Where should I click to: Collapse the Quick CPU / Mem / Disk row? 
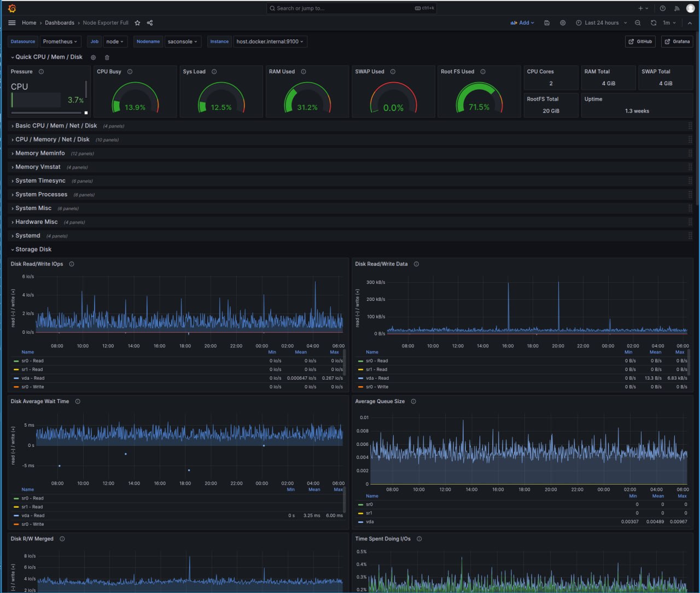[46, 57]
